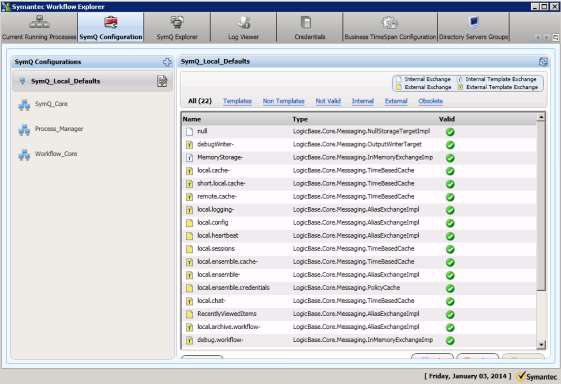Click the document icon beside SymQ_Local_Defaults
The height and width of the screenshot is (384, 561).
coord(162,81)
